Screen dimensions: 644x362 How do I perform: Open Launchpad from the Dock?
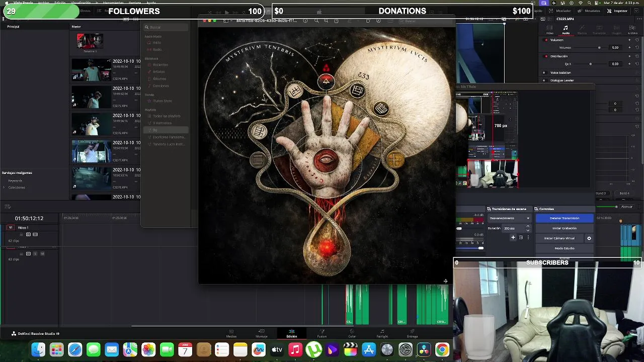pos(56,349)
